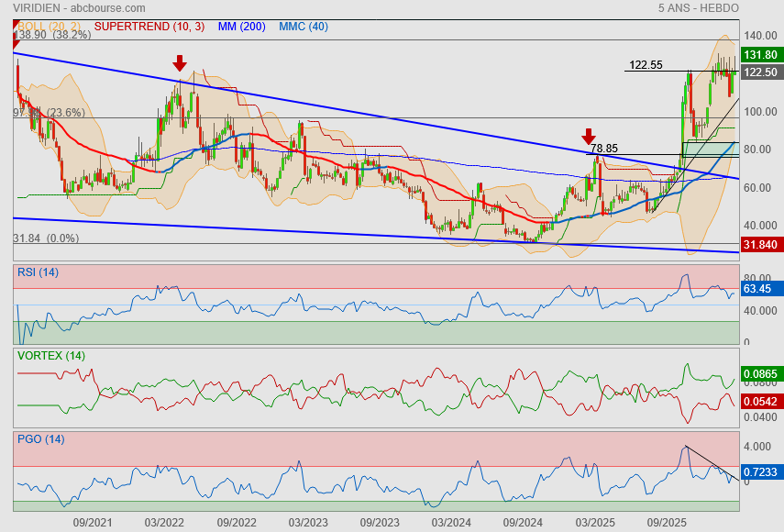Viewport: 784px width, 532px height.
Task: Toggle the MM (200) legend label
Action: tap(242, 27)
